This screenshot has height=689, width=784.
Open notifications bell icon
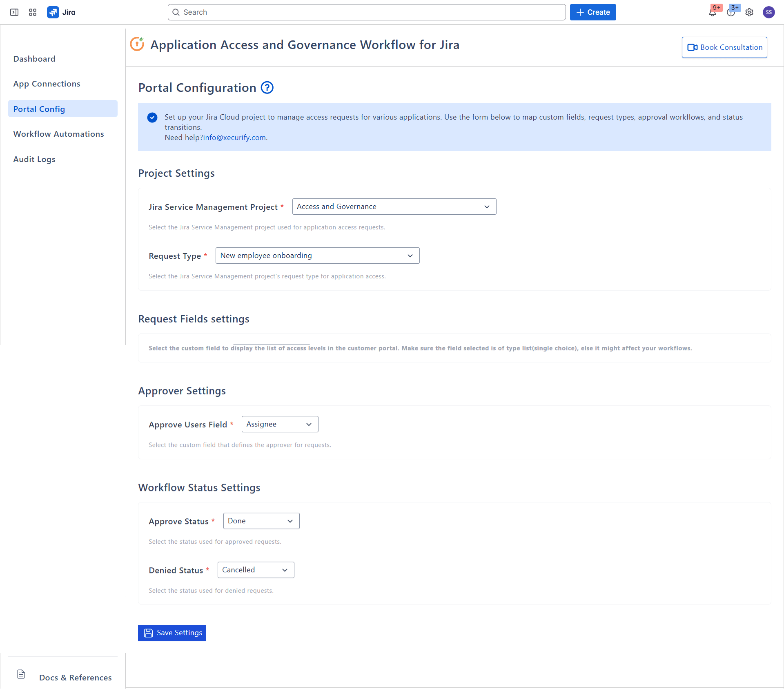point(713,12)
